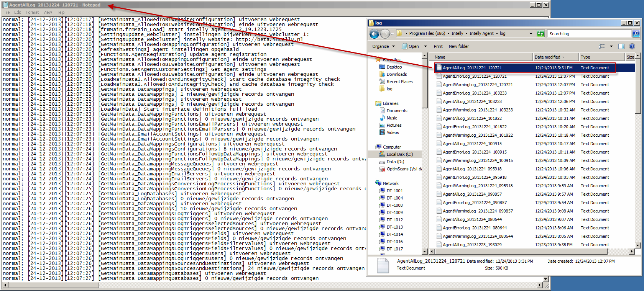Screen dimensions: 644x291
Task: Click the Back arrow in Explorer
Action: tap(374, 34)
